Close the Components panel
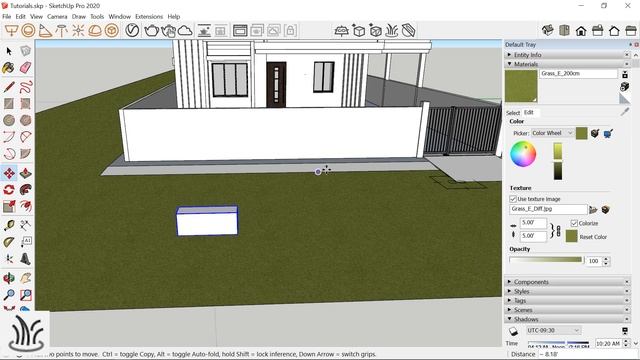 627,282
